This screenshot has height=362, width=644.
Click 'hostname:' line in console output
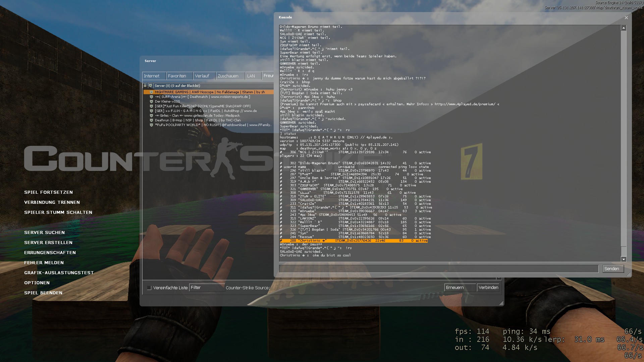pos(336,137)
